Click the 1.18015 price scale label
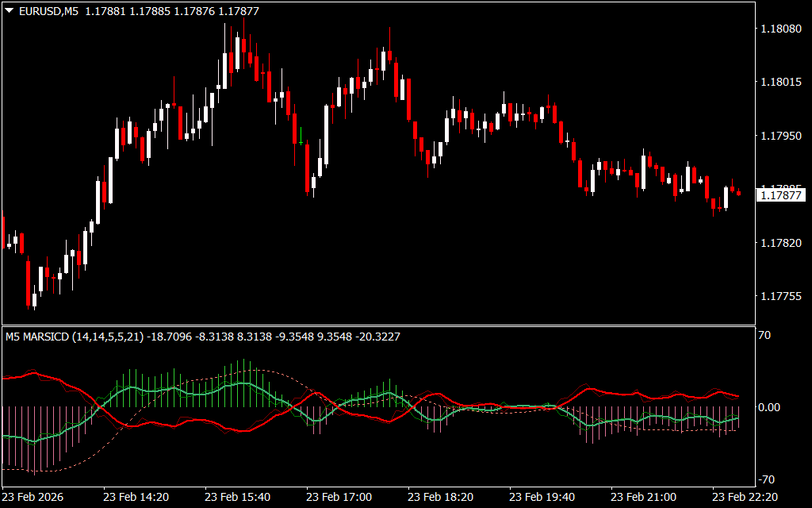Image resolution: width=812 pixels, height=508 pixels. [x=780, y=83]
